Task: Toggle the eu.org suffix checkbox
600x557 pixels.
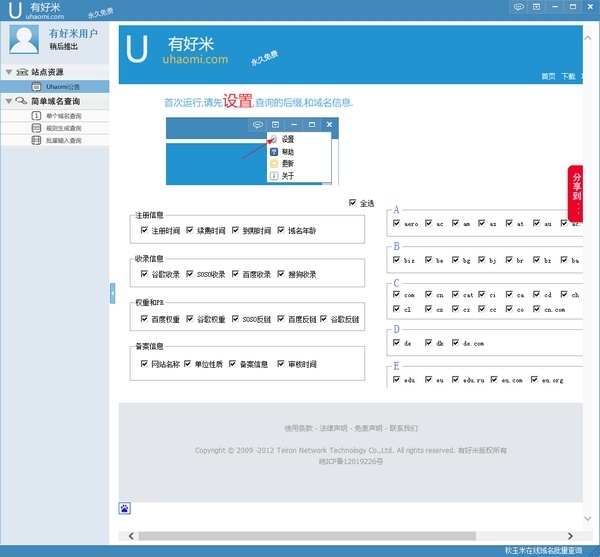Action: tap(534, 379)
